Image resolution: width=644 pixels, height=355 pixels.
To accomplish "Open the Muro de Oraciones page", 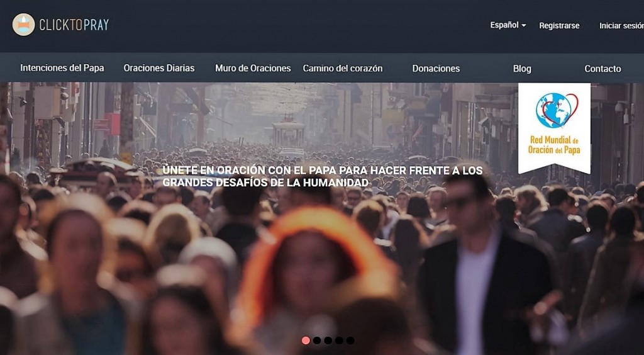I will click(253, 68).
